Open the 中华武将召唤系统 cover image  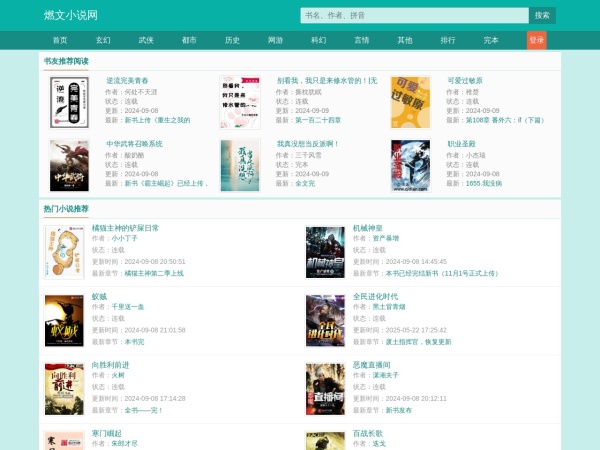pos(69,165)
